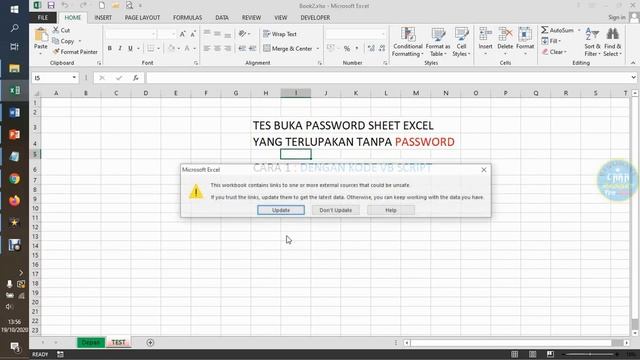Screen dimensions: 640x360
Task: Toggle Bold formatting
Action: tap(109, 48)
